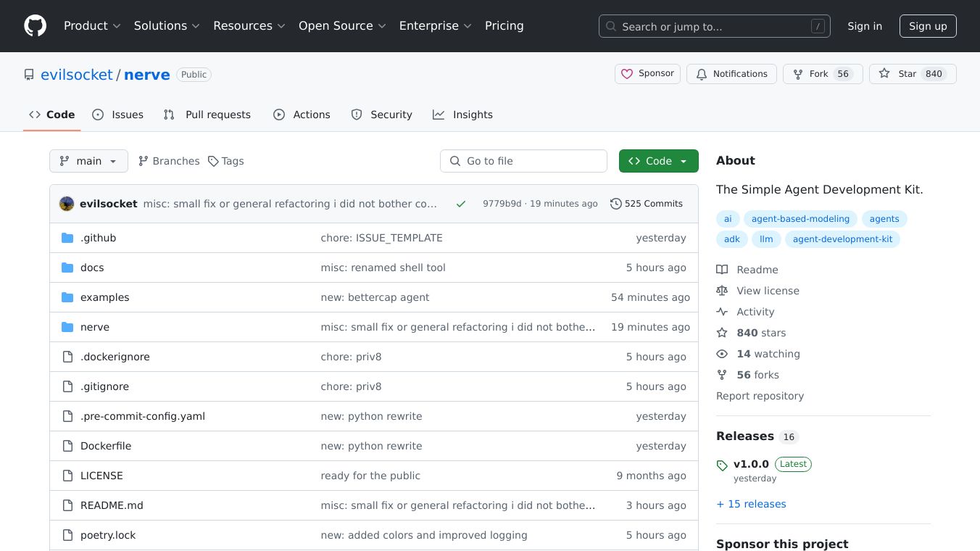Screen dimensions: 980x551
Task: Click the heart Sponsor button
Action: tap(647, 74)
